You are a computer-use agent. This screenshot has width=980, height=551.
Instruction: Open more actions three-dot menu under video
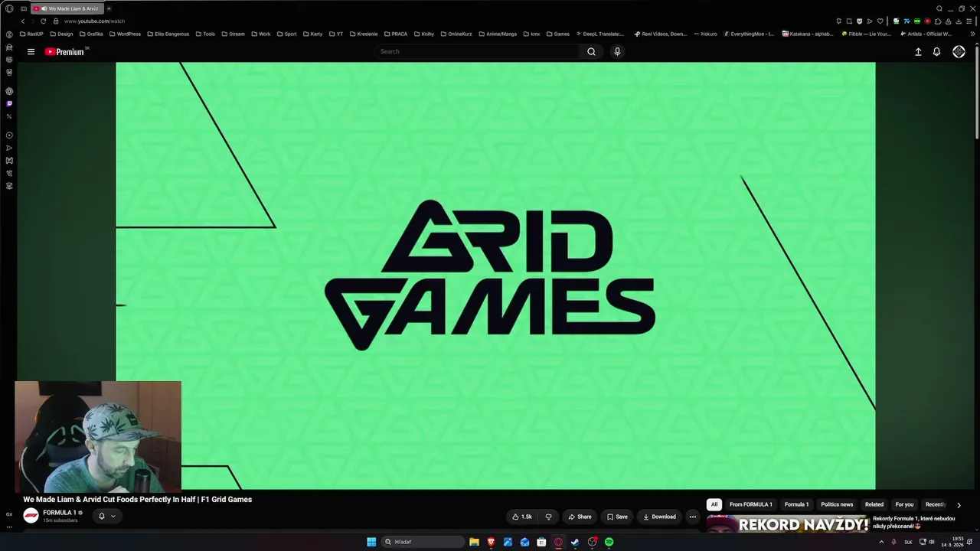(693, 517)
